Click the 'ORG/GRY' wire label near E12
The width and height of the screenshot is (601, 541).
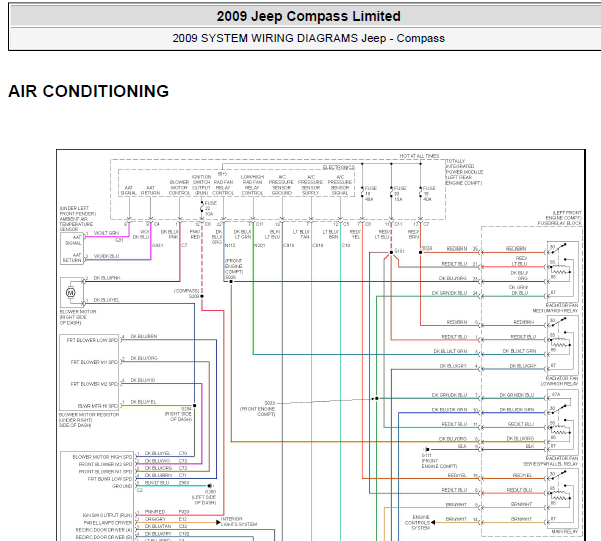[155, 519]
